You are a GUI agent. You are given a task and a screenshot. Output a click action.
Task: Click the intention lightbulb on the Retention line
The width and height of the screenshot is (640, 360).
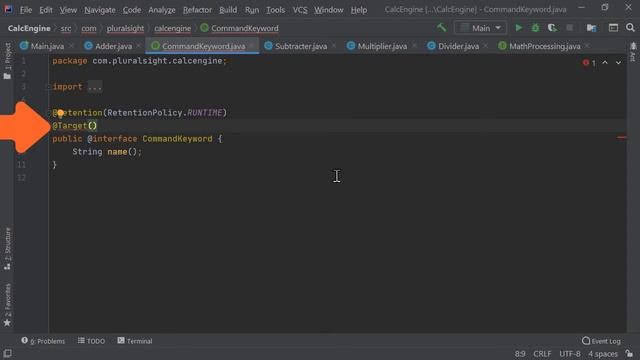click(60, 113)
